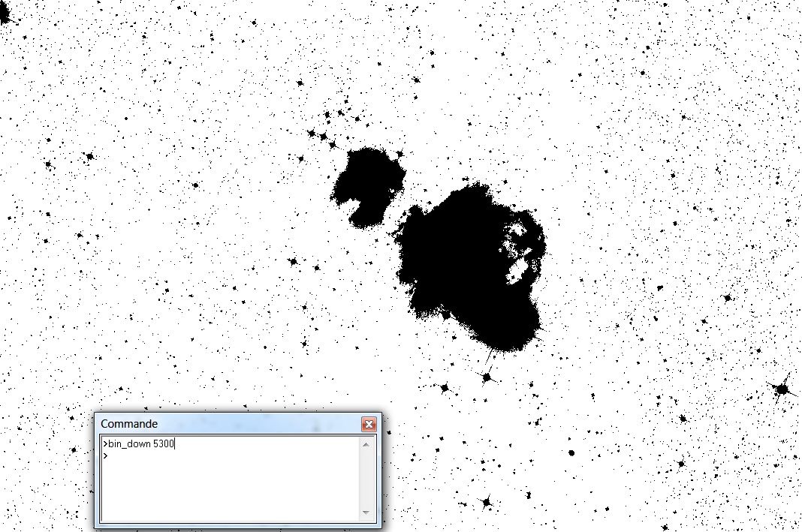
Task: Click the bright spiked star at far right
Action: click(782, 389)
